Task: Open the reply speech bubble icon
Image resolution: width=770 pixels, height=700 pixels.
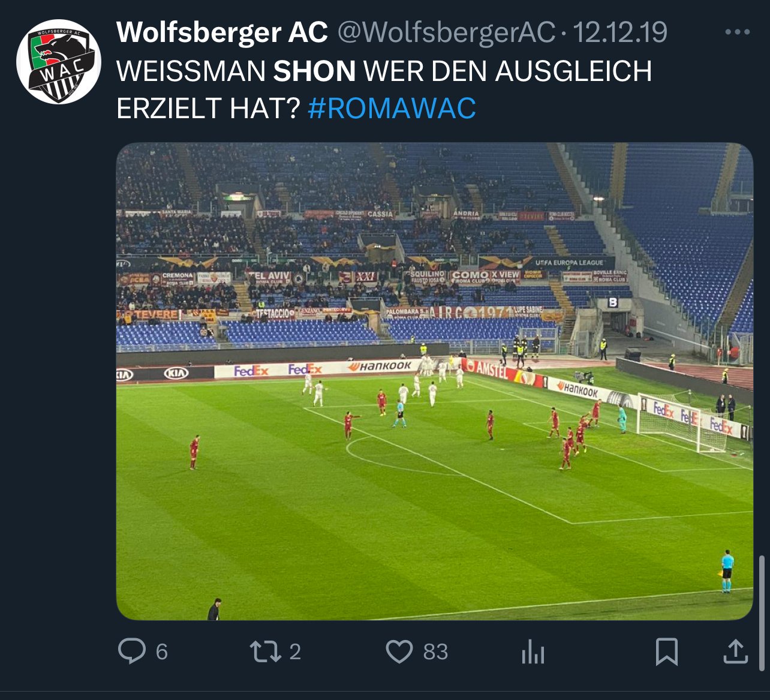Action: [132, 651]
